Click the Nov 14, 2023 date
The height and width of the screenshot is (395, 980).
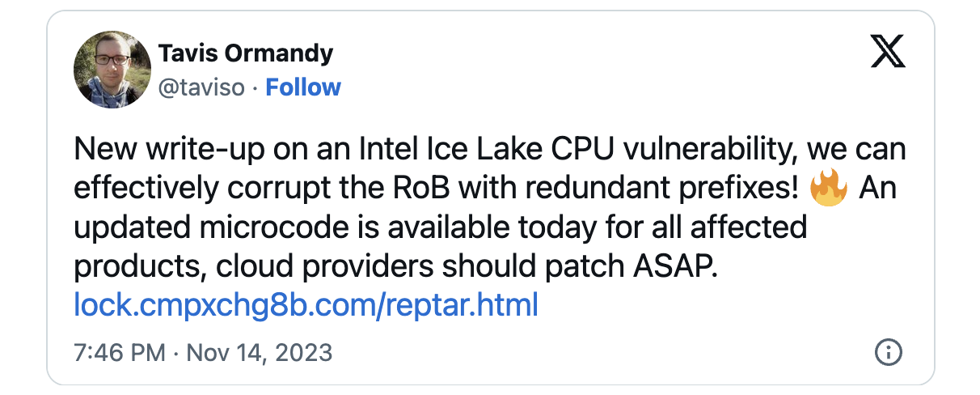point(260,353)
